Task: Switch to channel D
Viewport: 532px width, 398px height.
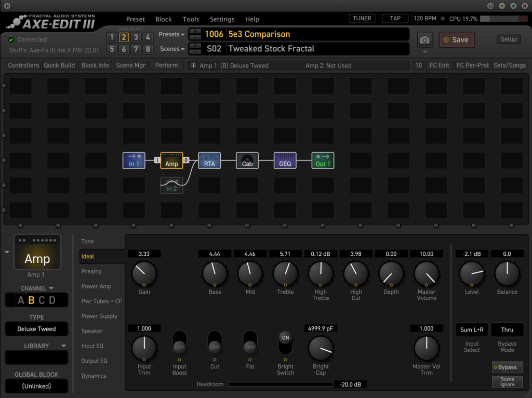Action: point(52,300)
